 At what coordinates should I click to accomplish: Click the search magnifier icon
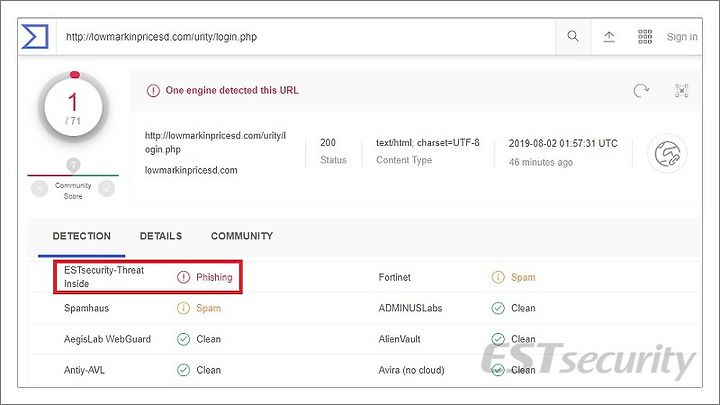click(573, 36)
